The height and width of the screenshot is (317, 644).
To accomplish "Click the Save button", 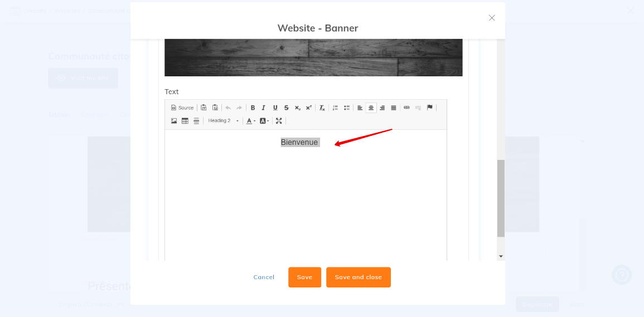I will (x=305, y=277).
